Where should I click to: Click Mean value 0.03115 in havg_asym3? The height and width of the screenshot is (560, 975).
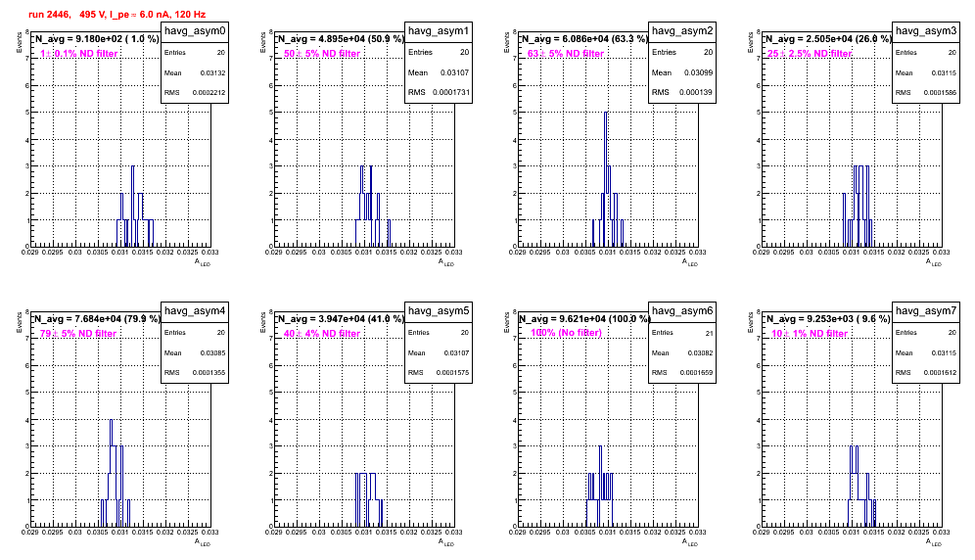tap(944, 72)
